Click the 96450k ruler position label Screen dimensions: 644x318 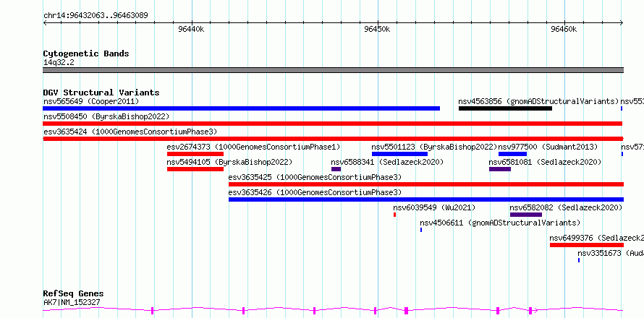coord(378,29)
